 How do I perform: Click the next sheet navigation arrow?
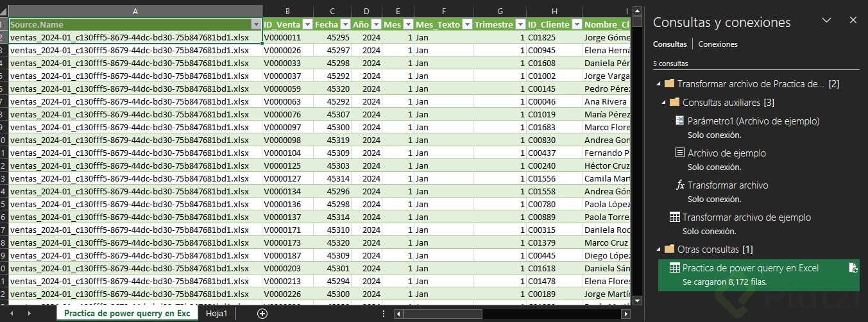click(29, 313)
